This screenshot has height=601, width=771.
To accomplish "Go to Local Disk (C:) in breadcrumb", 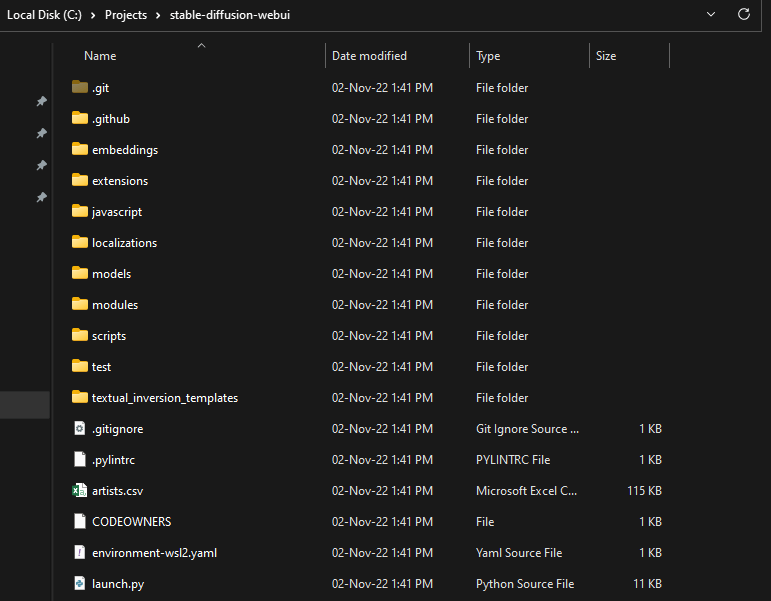I will 44,15.
